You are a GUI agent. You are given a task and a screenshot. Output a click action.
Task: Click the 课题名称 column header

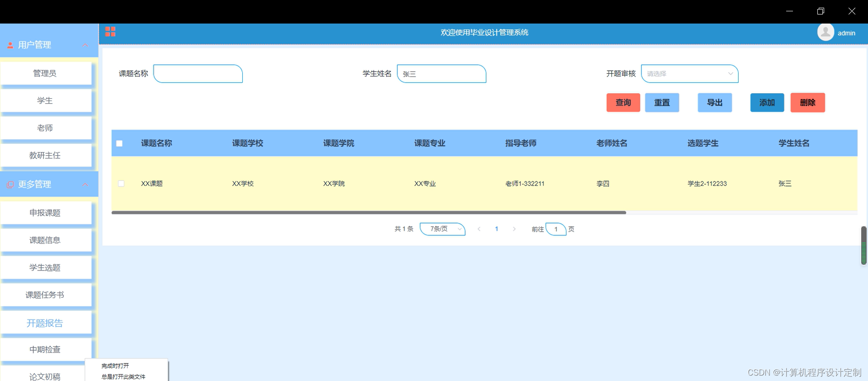pos(156,143)
